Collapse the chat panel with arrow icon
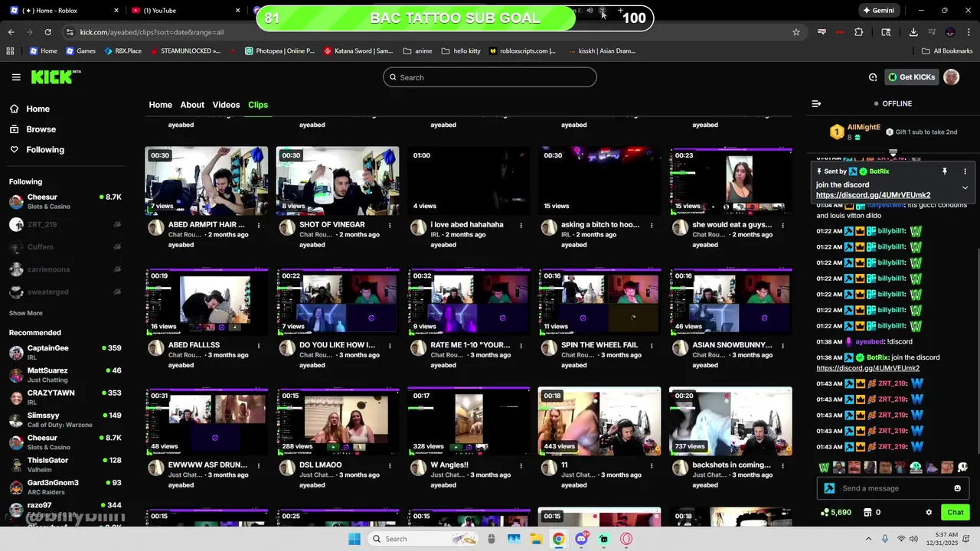Image resolution: width=980 pixels, height=551 pixels. [816, 103]
